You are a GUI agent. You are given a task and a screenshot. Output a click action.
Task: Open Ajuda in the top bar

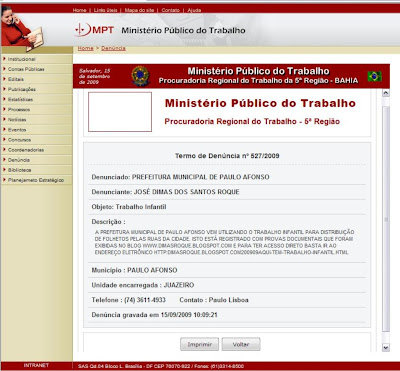[x=194, y=10]
